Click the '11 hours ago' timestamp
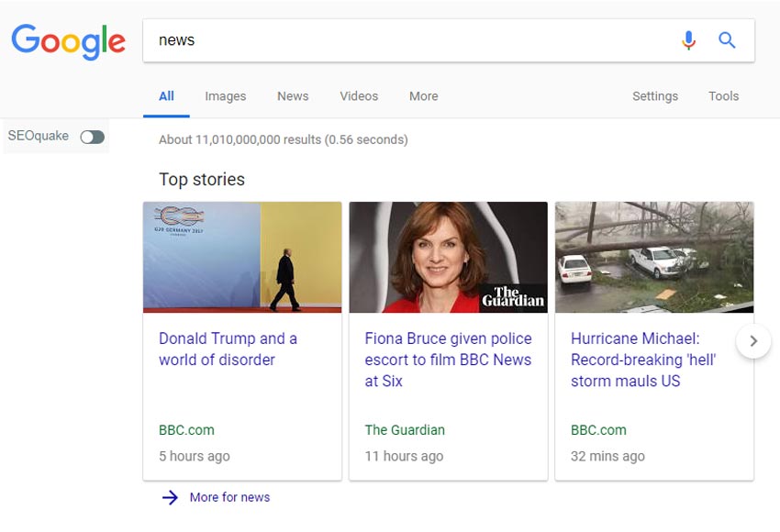Image resolution: width=780 pixels, height=532 pixels. pos(404,456)
